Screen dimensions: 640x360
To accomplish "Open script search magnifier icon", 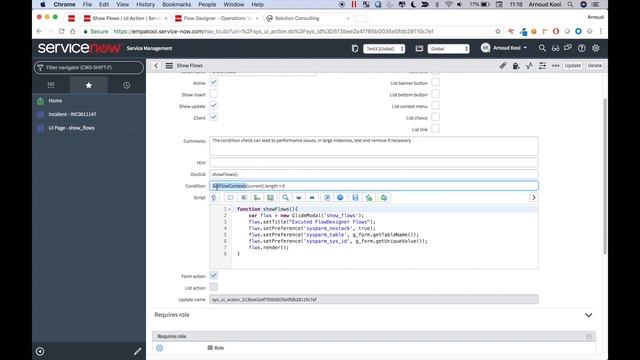I will 285,198.
